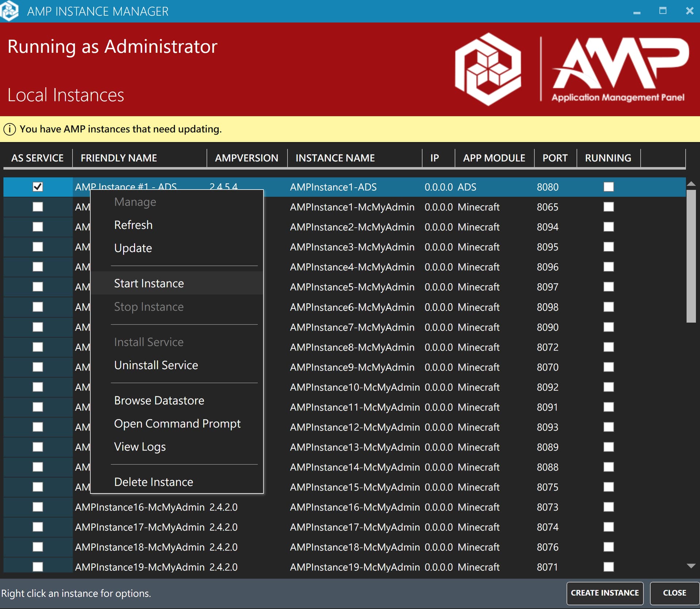Click the Install Service menu entry

pos(177,342)
